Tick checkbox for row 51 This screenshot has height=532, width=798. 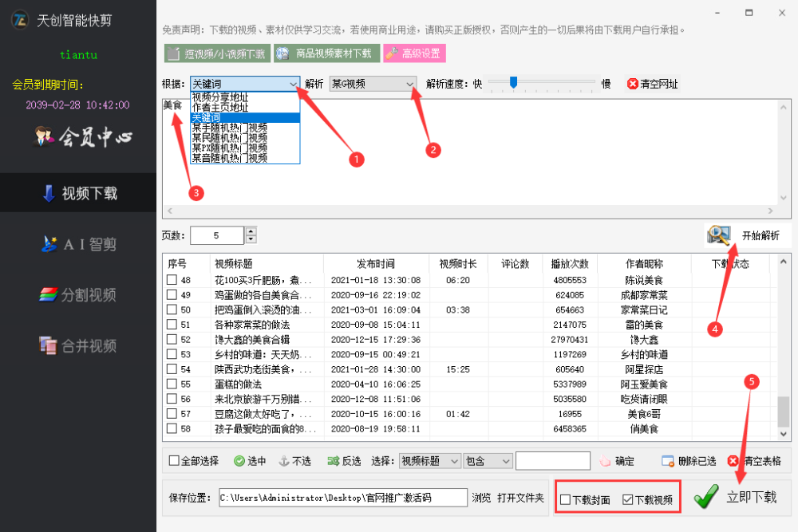coord(172,324)
